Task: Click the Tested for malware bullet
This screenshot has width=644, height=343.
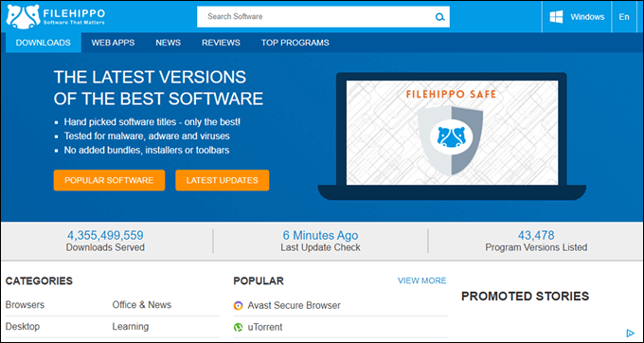Action: click(x=147, y=135)
